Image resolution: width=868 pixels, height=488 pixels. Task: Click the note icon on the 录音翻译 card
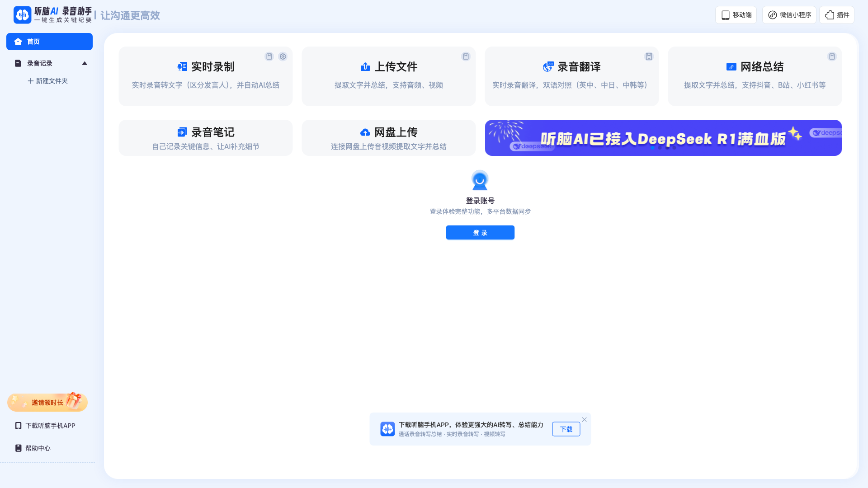(x=649, y=56)
